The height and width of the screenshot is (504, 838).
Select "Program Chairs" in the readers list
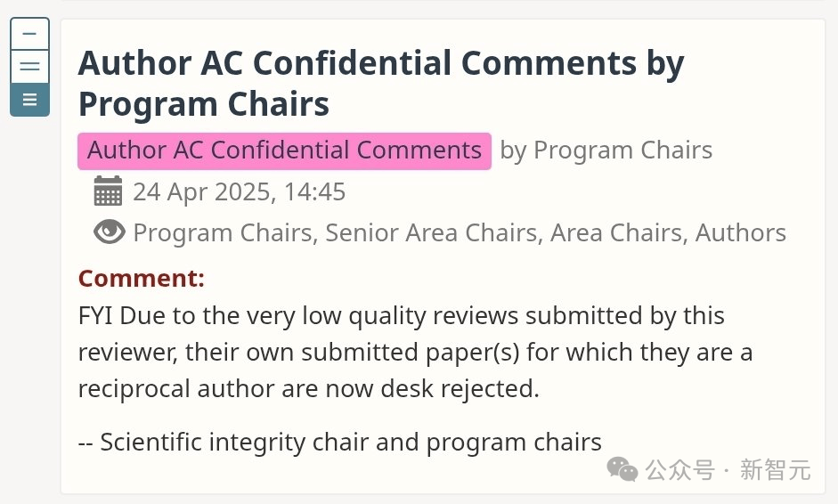click(222, 233)
